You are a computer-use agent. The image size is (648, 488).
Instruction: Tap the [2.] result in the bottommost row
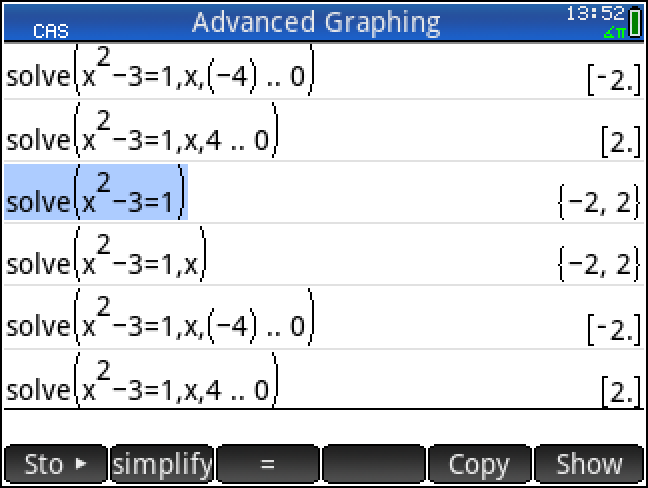point(621,393)
